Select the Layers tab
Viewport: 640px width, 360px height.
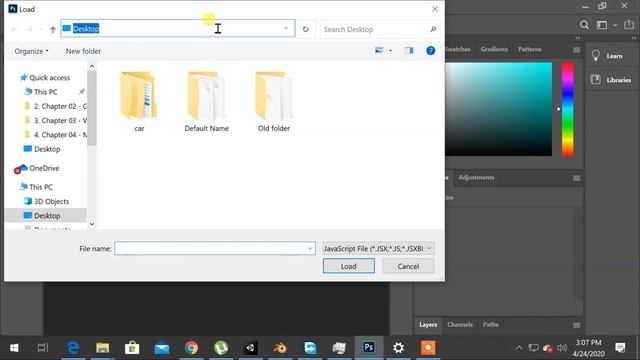[x=428, y=325]
